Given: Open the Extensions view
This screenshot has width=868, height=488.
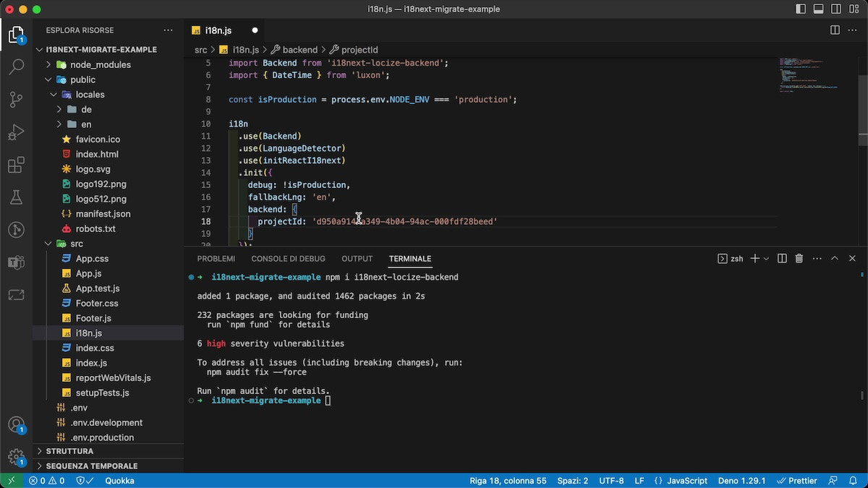Looking at the screenshot, I should 16,166.
